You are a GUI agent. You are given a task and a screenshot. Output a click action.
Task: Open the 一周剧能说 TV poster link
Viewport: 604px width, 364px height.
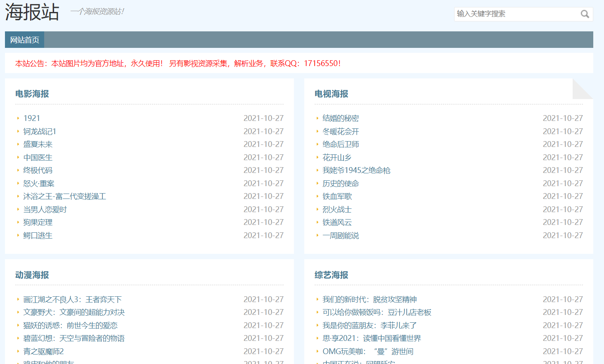click(341, 235)
